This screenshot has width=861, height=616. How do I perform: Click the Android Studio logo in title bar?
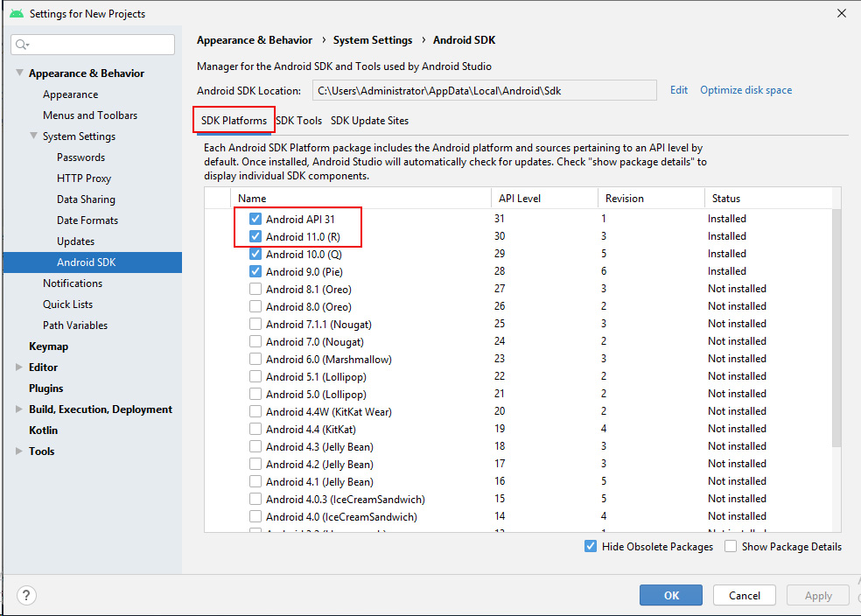[17, 13]
